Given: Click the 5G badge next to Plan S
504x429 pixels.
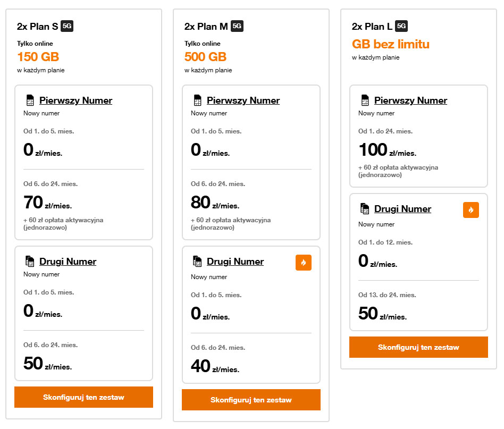Looking at the screenshot, I should (67, 26).
